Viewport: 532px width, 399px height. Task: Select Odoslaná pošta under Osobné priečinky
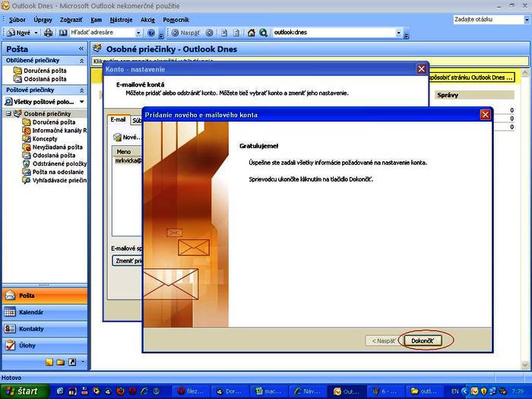[x=54, y=155]
